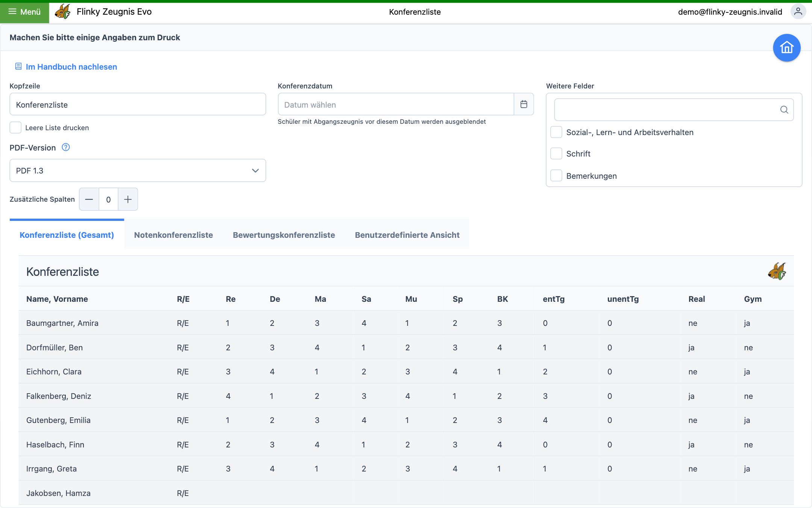Open the calendar date picker icon
This screenshot has width=812, height=508.
(x=524, y=104)
